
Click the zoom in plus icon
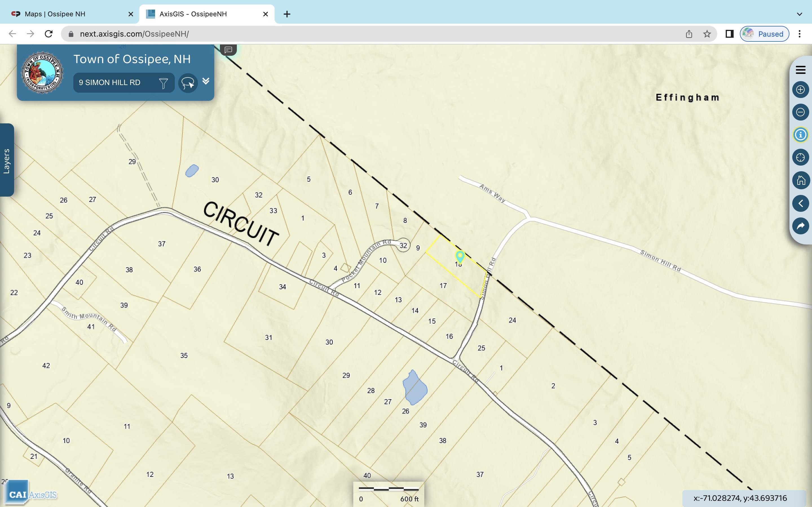pos(800,90)
